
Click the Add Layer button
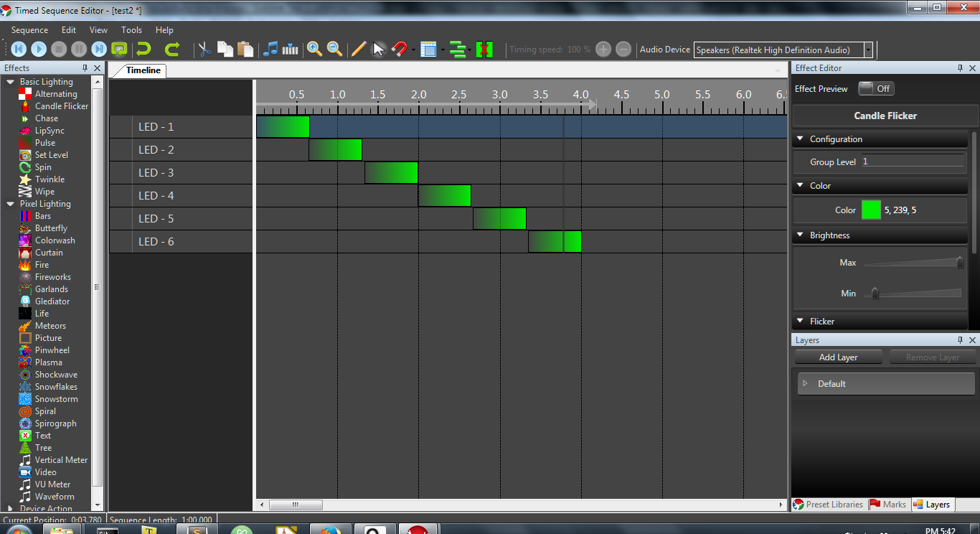838,357
